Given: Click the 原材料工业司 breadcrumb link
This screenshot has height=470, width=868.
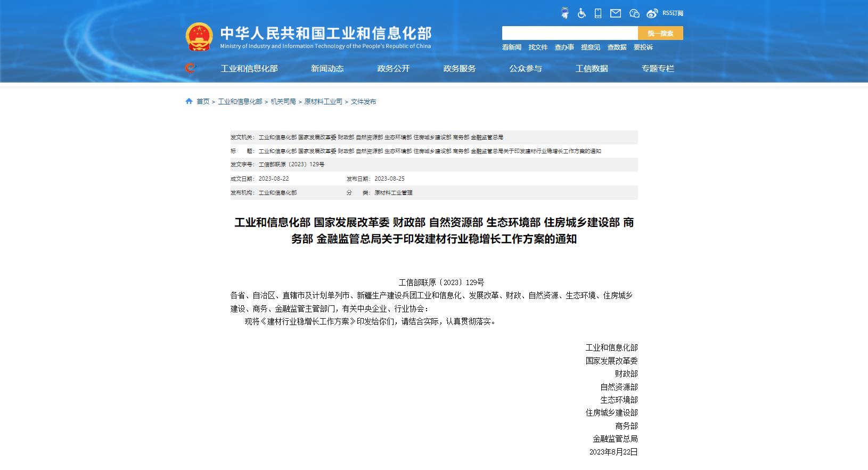Looking at the screenshot, I should 323,102.
